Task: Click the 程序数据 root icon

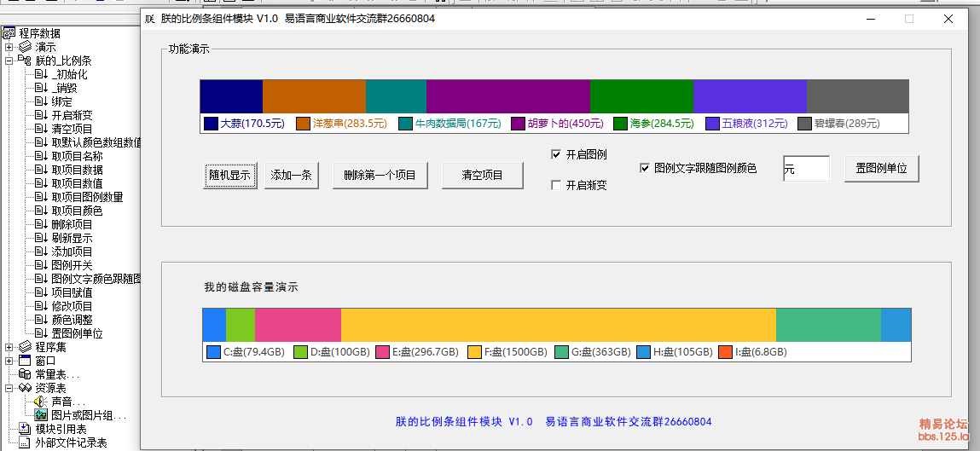Action: (x=9, y=33)
